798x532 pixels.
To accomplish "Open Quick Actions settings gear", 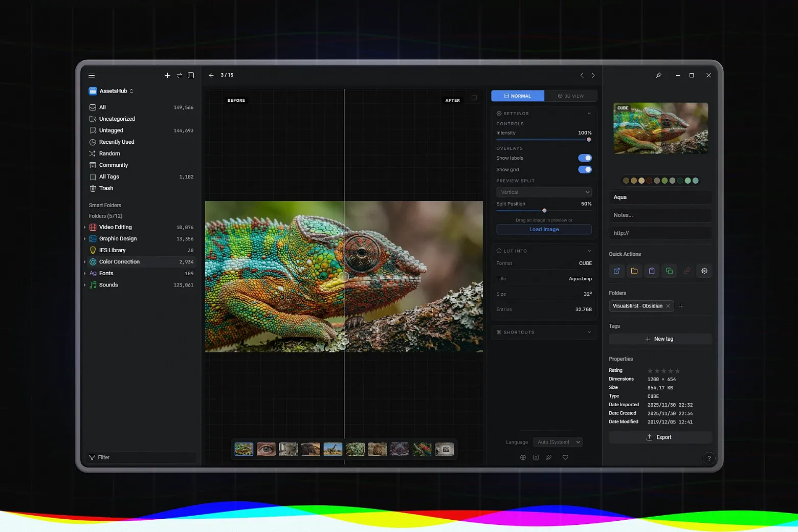I will point(704,271).
